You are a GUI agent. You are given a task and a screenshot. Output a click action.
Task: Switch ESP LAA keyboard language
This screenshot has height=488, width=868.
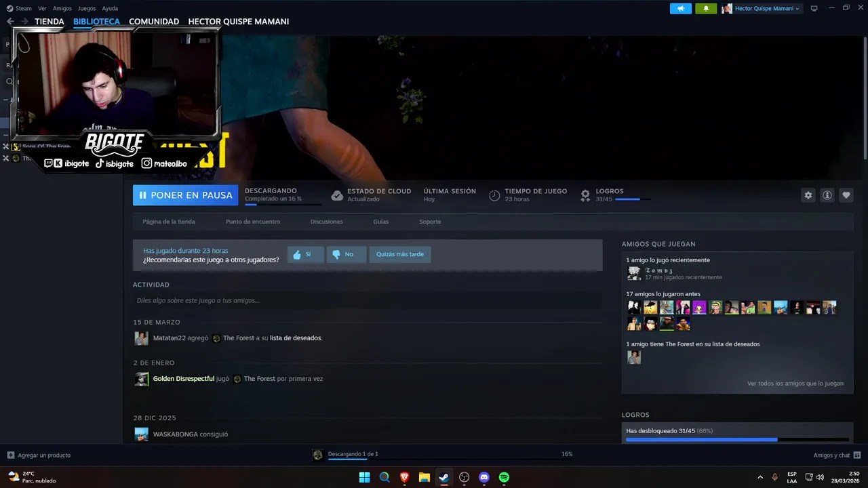click(792, 477)
